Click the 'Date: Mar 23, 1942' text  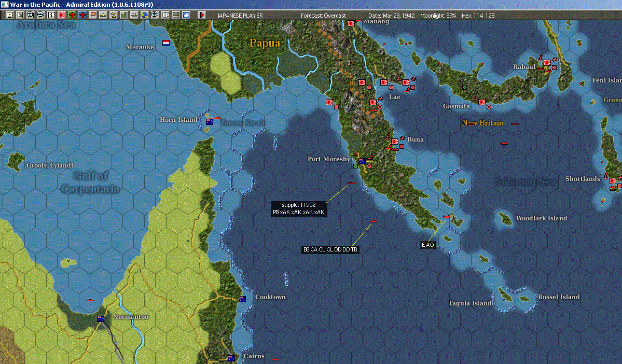[392, 16]
